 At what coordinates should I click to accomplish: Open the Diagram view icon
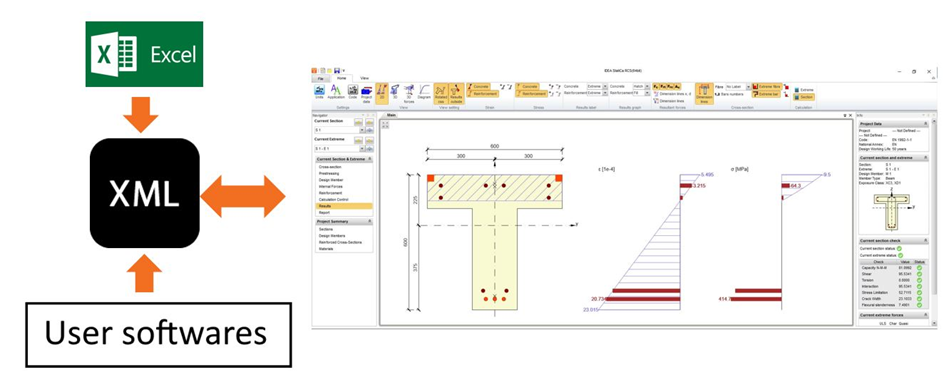point(424,91)
